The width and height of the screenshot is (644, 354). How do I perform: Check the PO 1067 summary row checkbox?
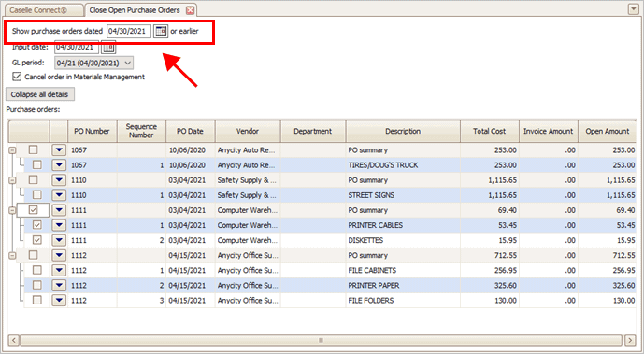pyautogui.click(x=34, y=150)
